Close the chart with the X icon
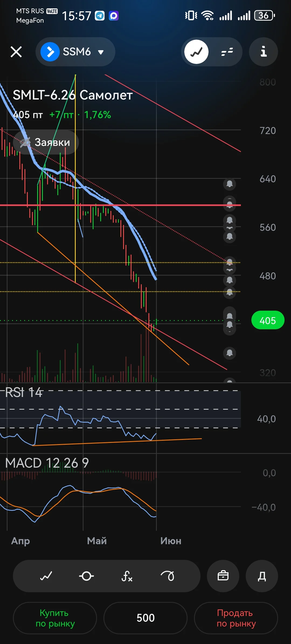Viewport: 291px width, 644px height. coord(16,52)
